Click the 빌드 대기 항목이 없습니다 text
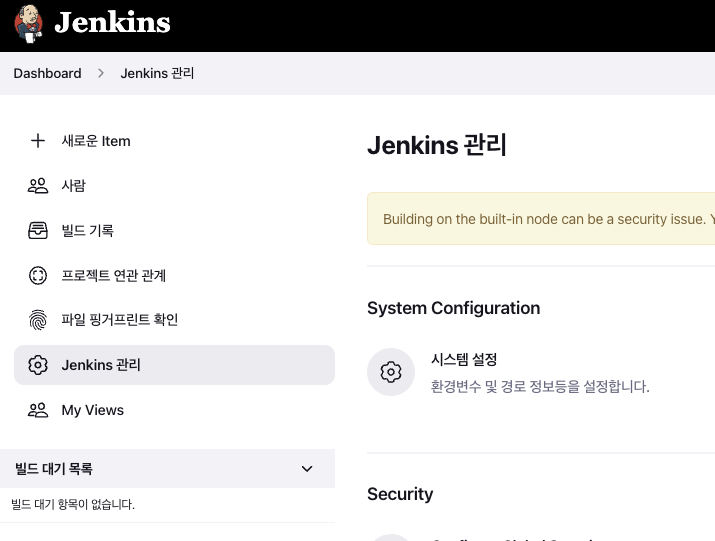 click(x=73, y=505)
